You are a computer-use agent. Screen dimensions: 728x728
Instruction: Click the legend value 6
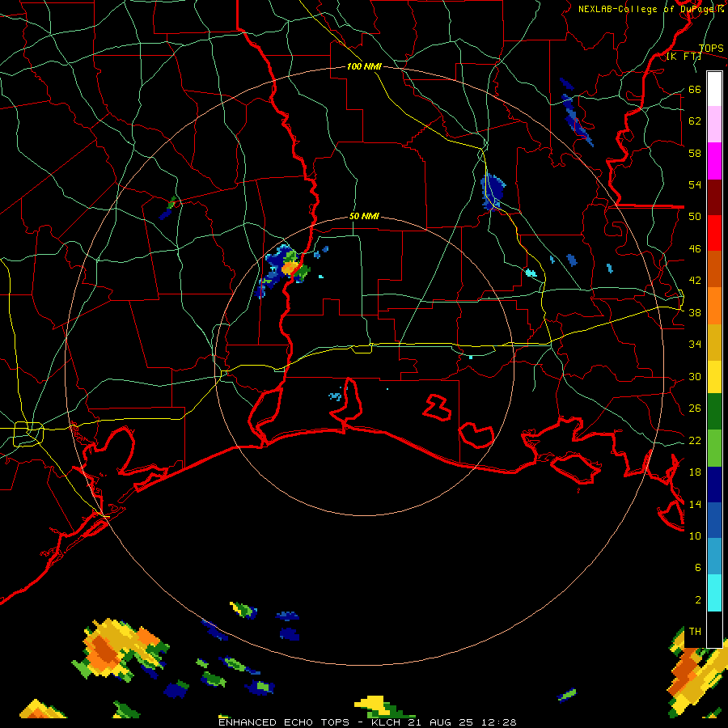(697, 567)
